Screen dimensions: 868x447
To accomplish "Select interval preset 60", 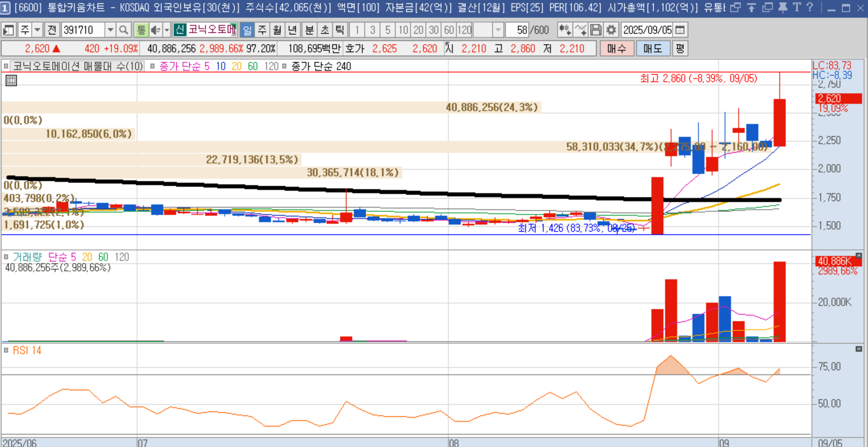I will [x=449, y=30].
